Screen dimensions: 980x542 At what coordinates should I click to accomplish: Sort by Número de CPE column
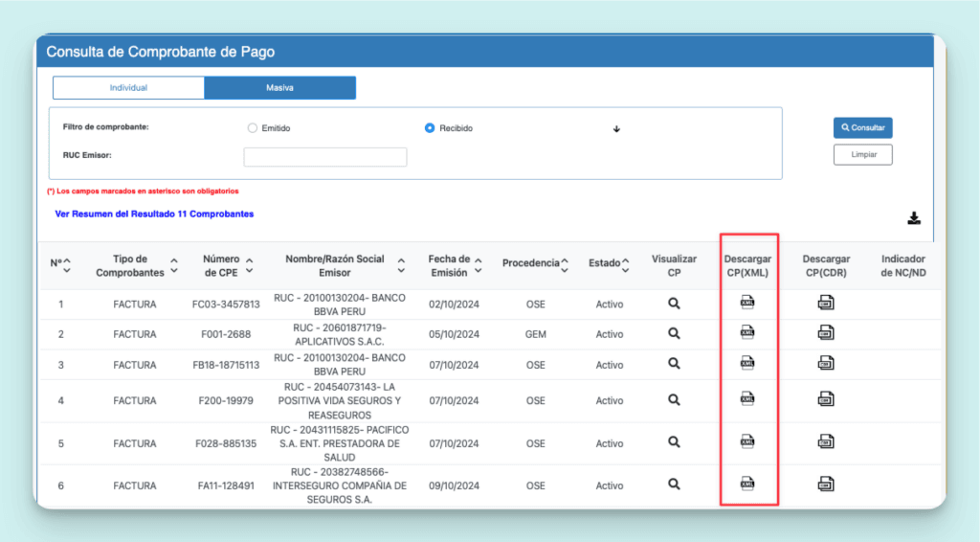click(250, 265)
